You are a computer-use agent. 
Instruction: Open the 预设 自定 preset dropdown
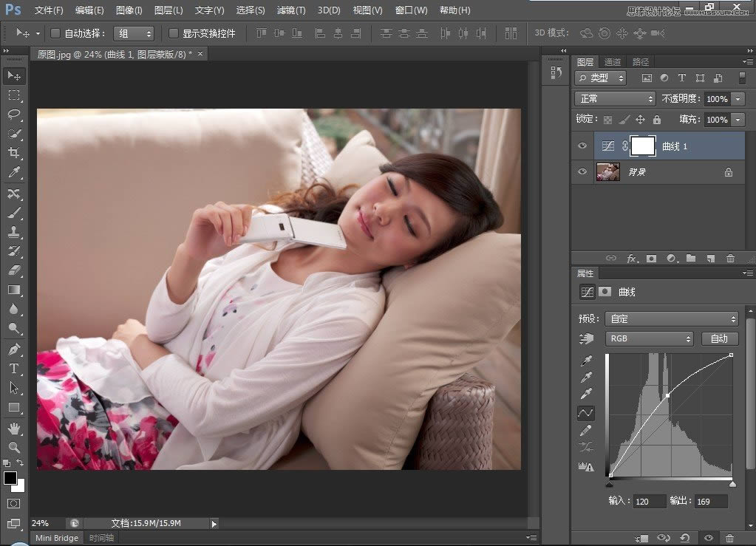tap(671, 319)
